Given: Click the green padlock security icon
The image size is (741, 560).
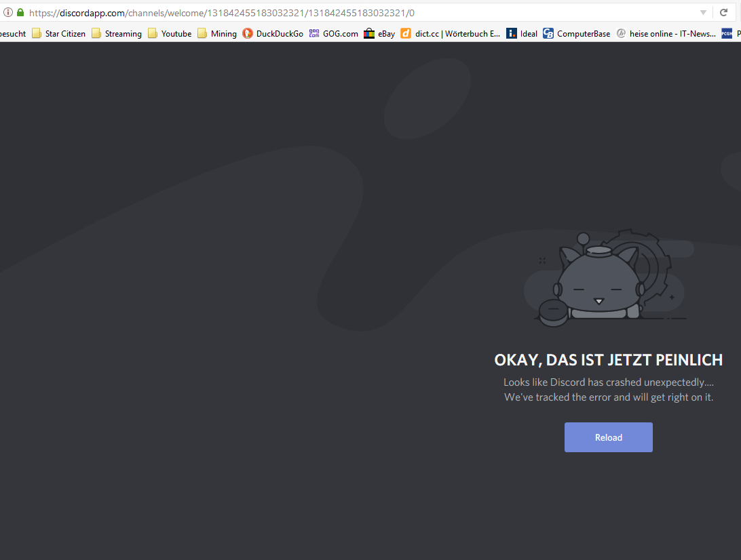Looking at the screenshot, I should tap(20, 12).
